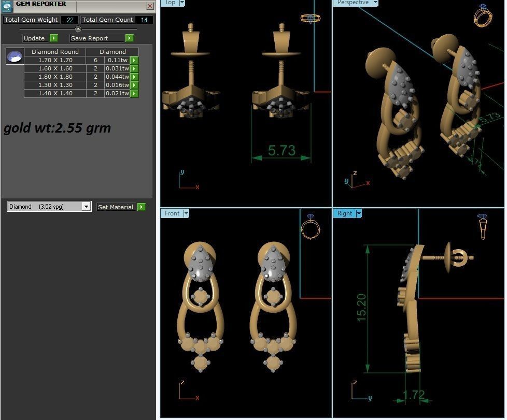
Task: Click the ring icon in the Front viewport
Action: pos(311,227)
